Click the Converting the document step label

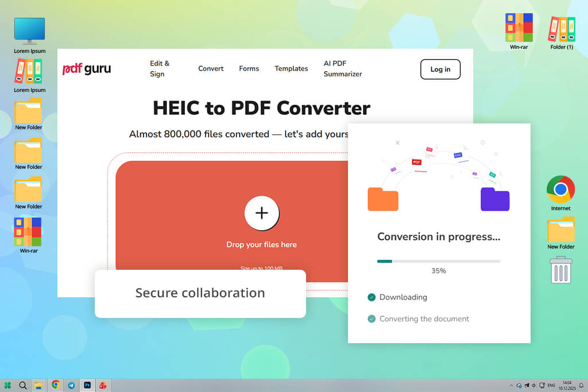(424, 319)
